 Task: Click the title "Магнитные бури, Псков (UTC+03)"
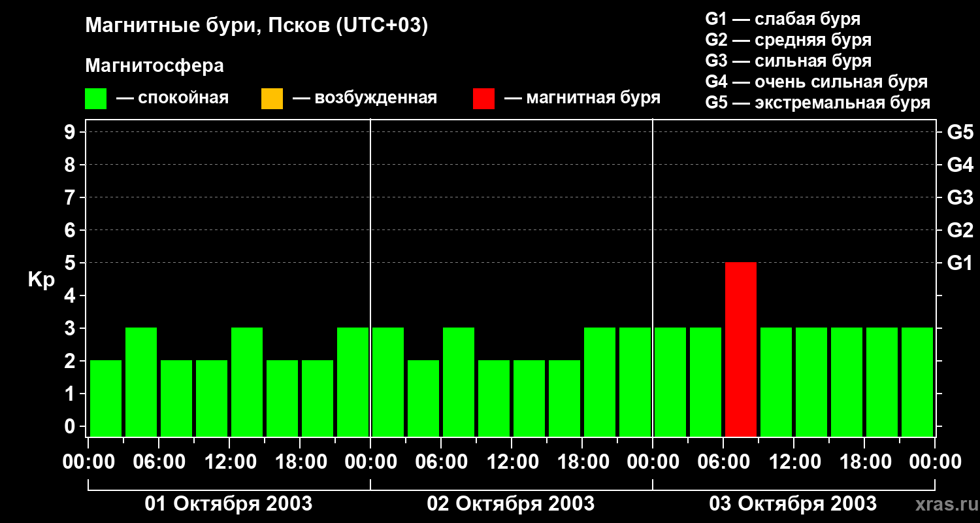(257, 26)
